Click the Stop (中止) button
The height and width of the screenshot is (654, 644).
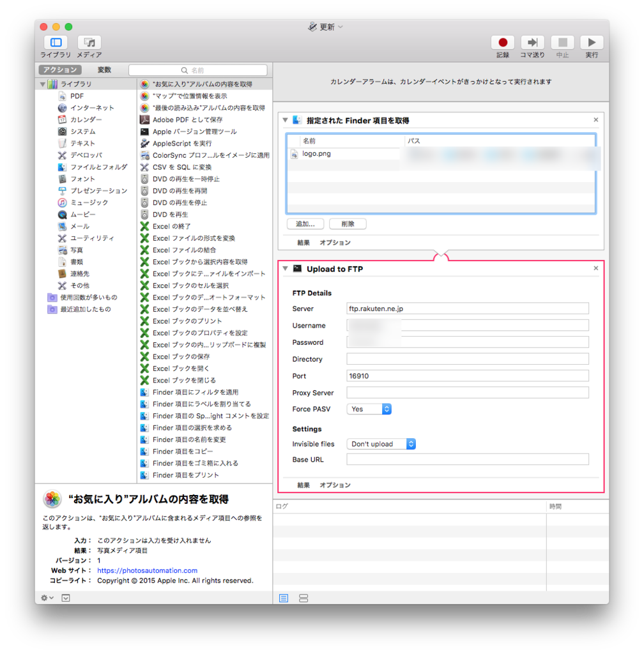(x=562, y=43)
